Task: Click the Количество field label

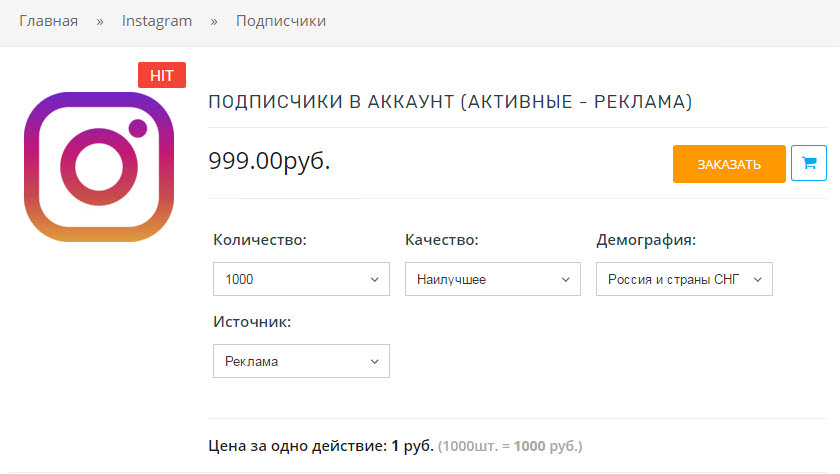Action: [x=260, y=239]
